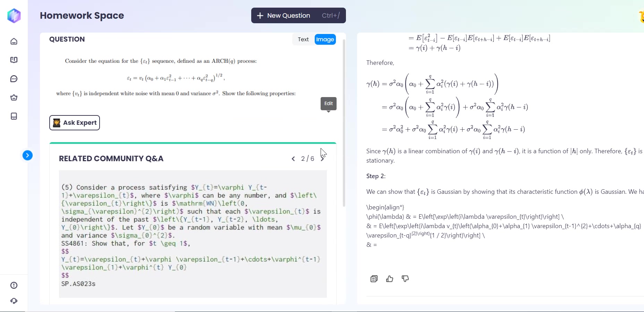Click thumbs down on the answer
The image size is (644, 312).
point(405,279)
